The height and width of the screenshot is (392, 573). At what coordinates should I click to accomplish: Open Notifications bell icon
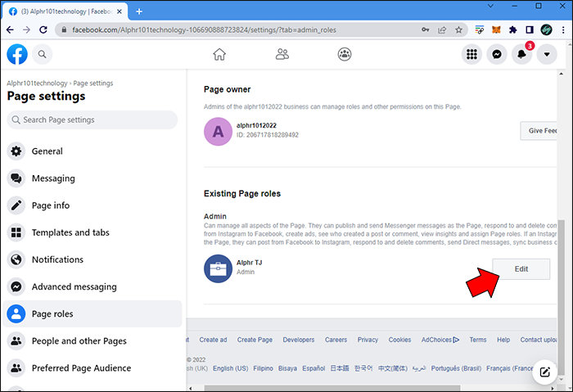tap(521, 55)
